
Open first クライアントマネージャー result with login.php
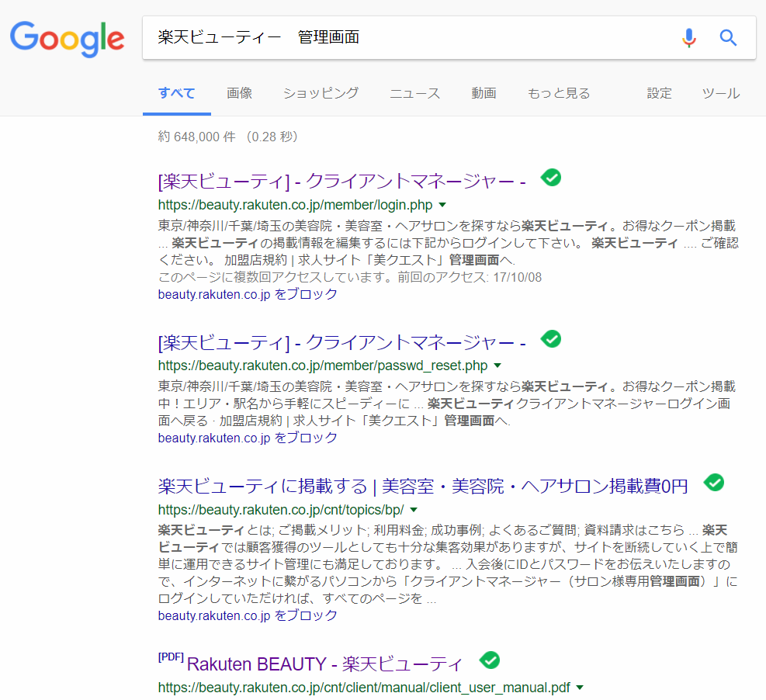342,182
